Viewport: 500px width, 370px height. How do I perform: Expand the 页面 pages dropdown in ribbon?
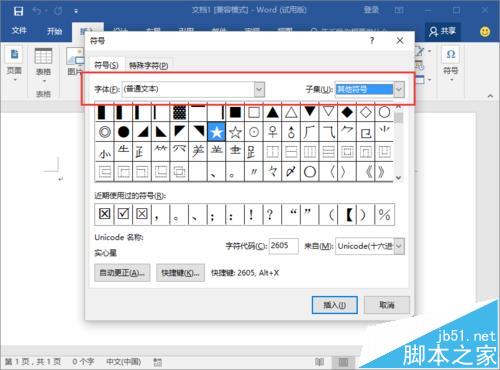point(15,80)
